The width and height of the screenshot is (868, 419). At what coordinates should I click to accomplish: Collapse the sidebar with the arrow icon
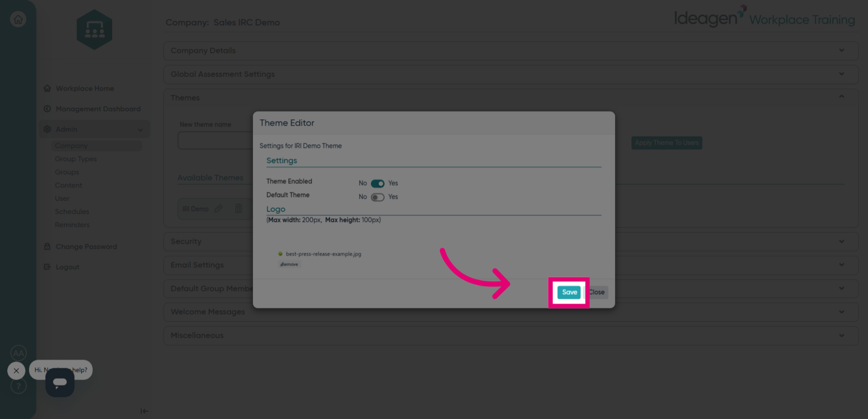(x=144, y=411)
